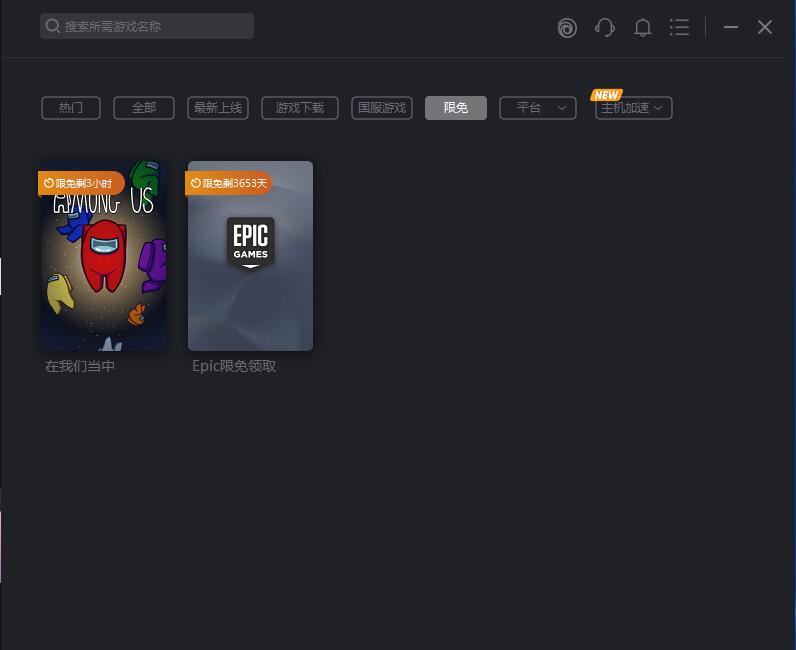
Task: Click the search field for game names
Action: [x=147, y=26]
